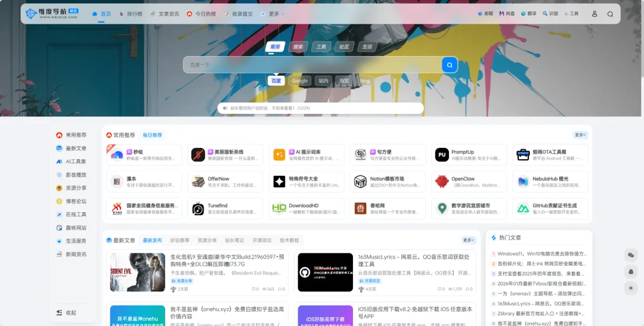Go to 影音播放 in sidebar

click(71, 175)
